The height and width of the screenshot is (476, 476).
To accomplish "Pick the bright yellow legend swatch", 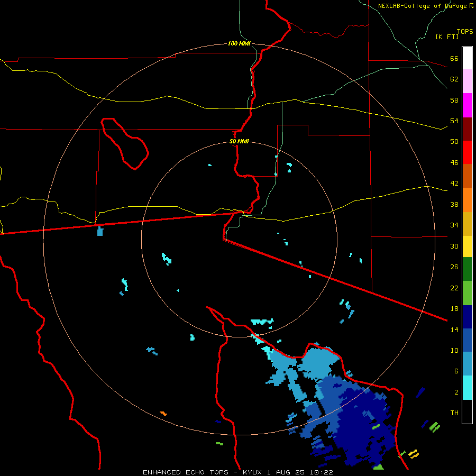I will 467,246.
